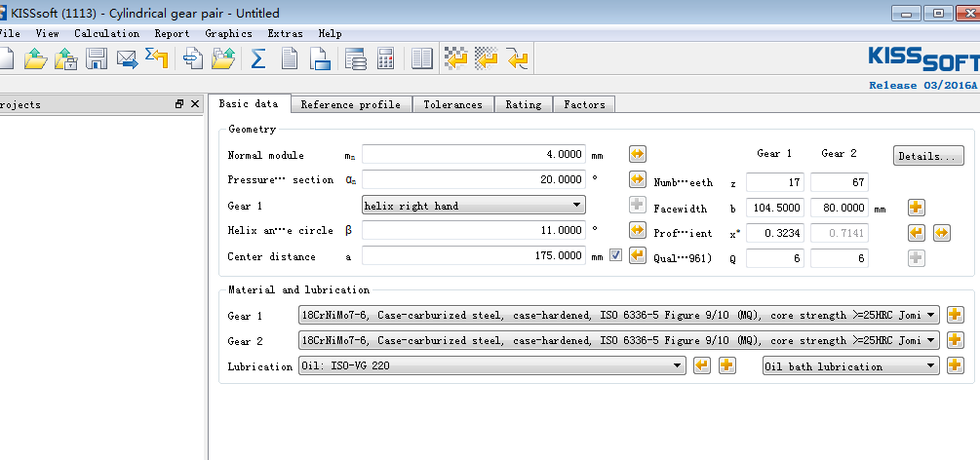
Task: Click the curved-line yellow arrow toolbar icon
Action: [x=518, y=58]
